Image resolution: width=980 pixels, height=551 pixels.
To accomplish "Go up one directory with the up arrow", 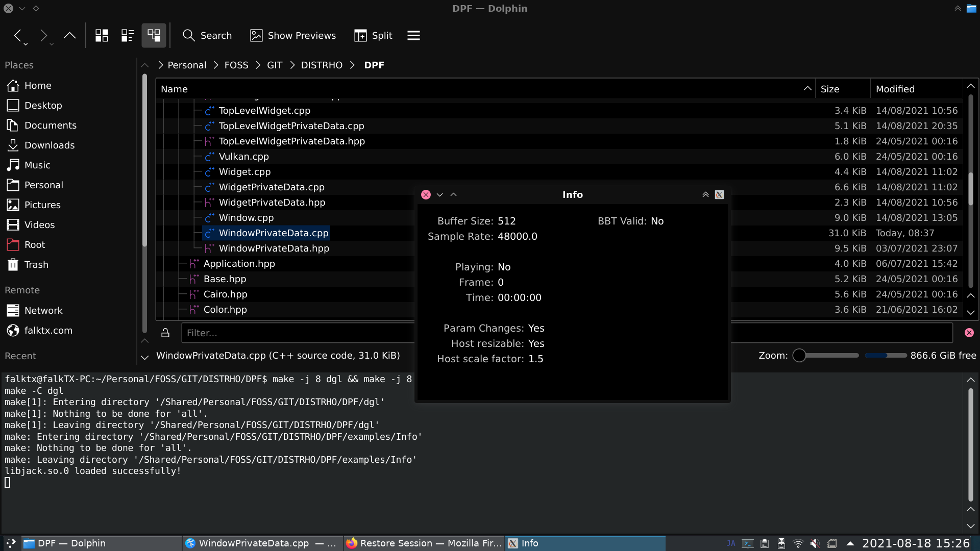I will tap(69, 36).
